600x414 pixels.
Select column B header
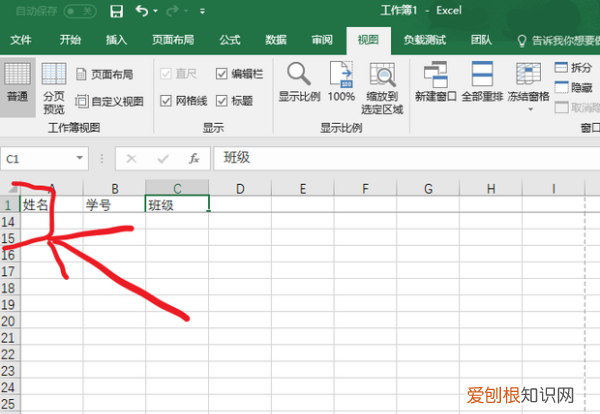(x=114, y=188)
